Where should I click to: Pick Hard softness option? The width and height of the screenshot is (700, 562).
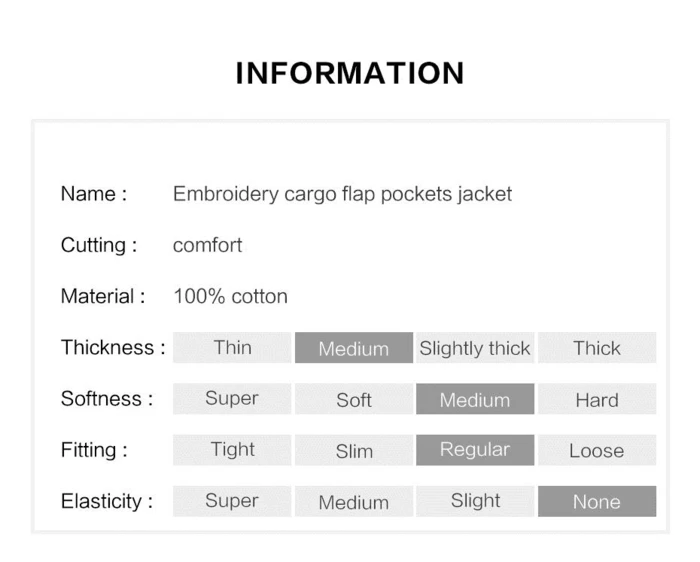click(x=597, y=399)
